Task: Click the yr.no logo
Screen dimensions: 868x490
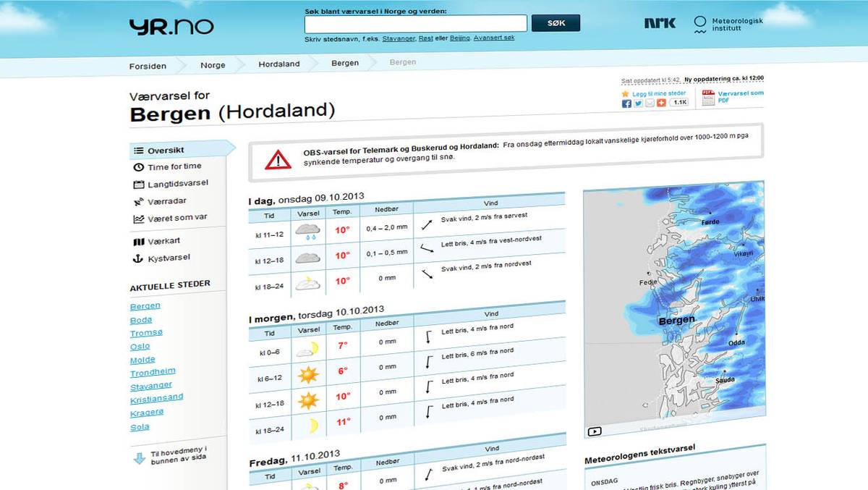Action: [171, 27]
